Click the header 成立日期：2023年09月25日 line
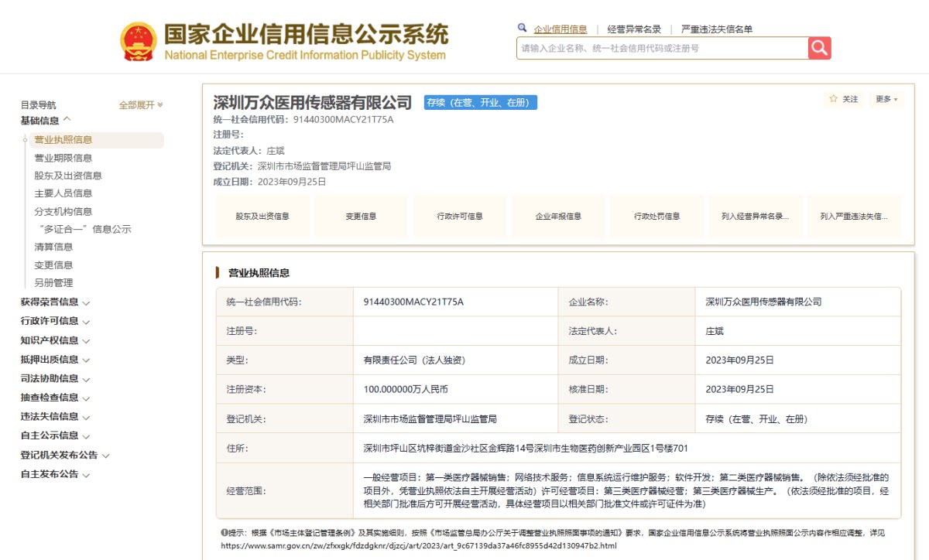 pyautogui.click(x=269, y=182)
